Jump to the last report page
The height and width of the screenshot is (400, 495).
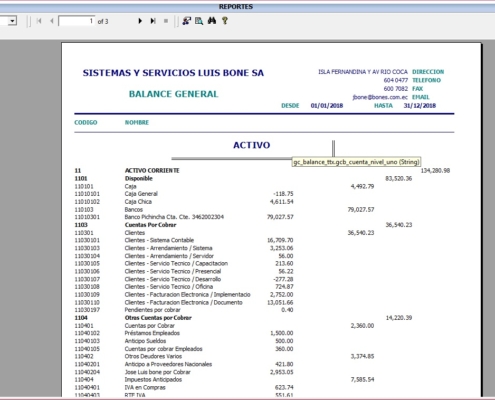pyautogui.click(x=153, y=21)
